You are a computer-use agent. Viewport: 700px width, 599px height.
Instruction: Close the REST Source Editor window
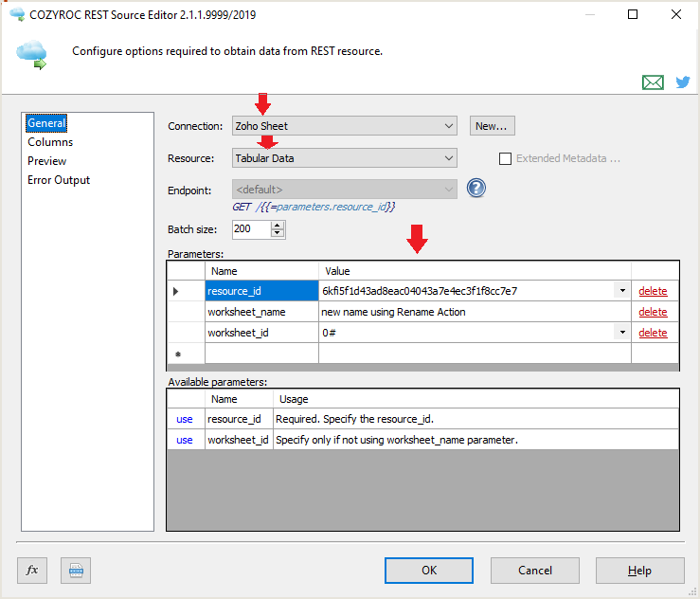click(x=676, y=14)
